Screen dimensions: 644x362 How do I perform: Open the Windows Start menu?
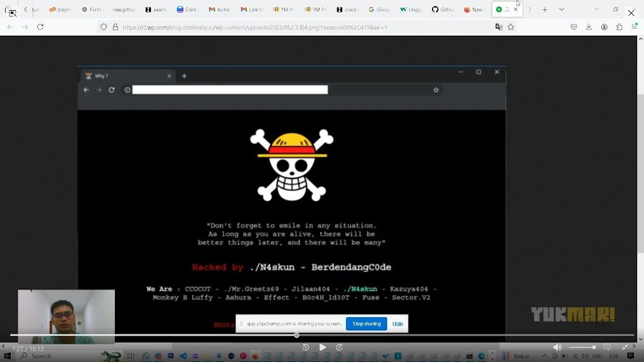[x=7, y=356]
